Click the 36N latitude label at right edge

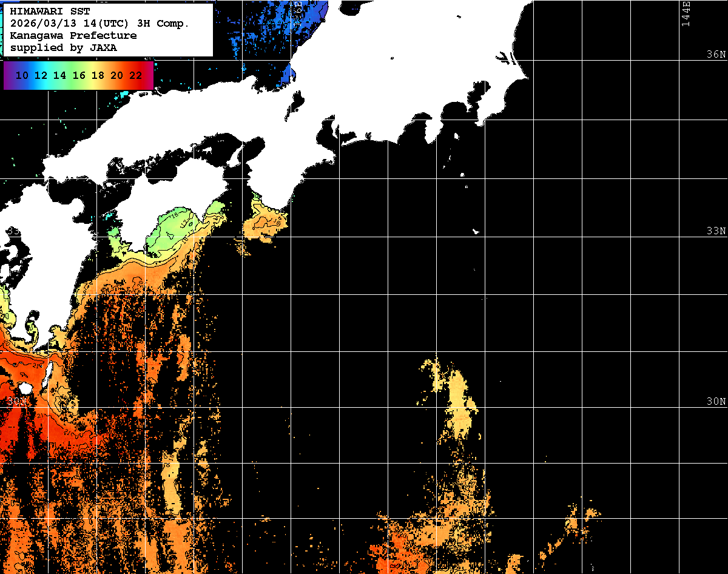pyautogui.click(x=716, y=55)
